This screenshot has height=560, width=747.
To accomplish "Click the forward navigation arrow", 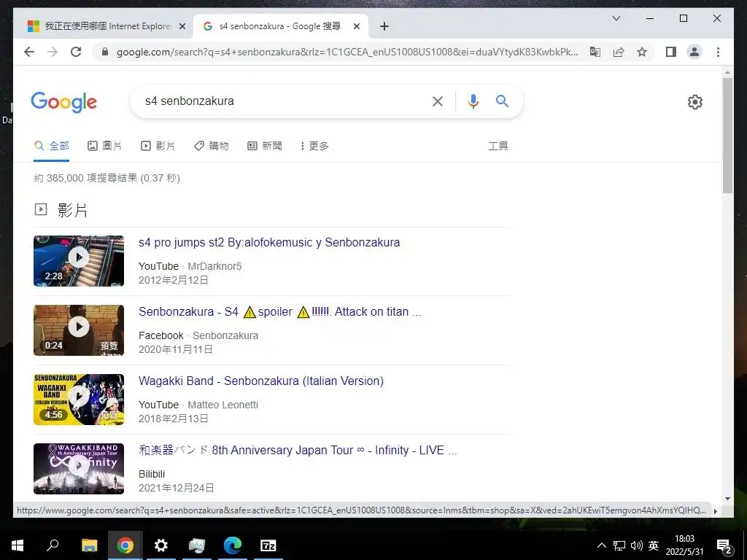I will coord(53,52).
